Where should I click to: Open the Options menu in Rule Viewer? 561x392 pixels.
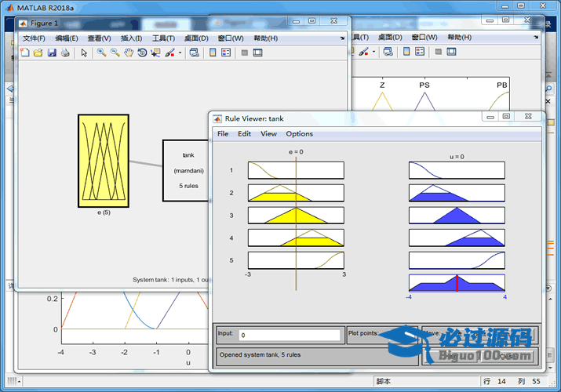tap(299, 133)
